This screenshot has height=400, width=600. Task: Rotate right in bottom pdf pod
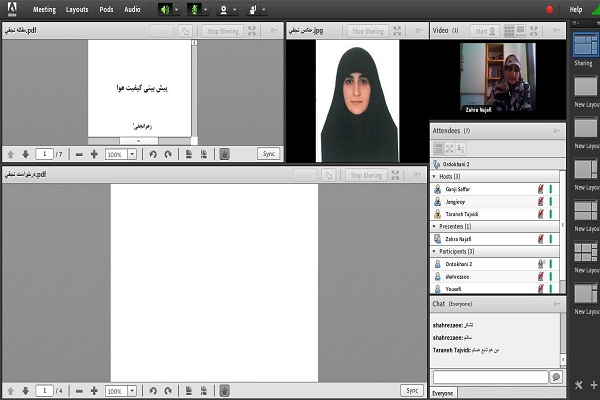point(168,391)
